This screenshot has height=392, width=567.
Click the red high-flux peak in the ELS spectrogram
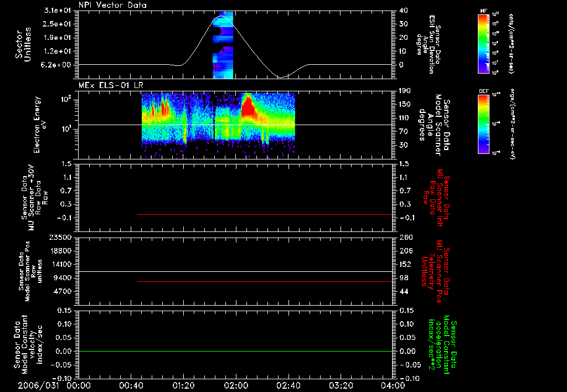[x=248, y=106]
